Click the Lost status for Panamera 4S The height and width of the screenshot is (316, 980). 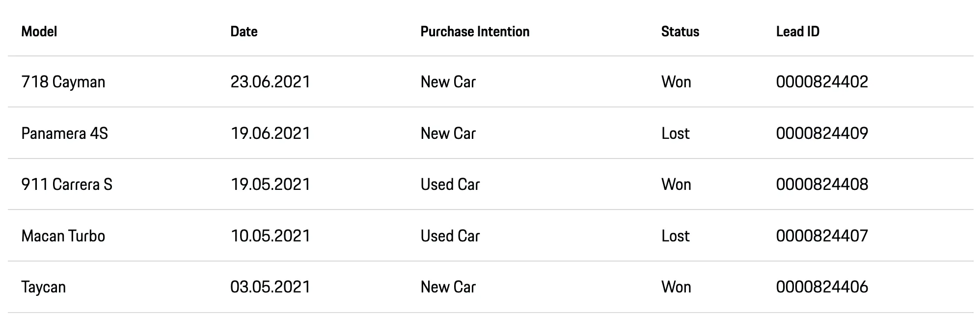point(675,133)
